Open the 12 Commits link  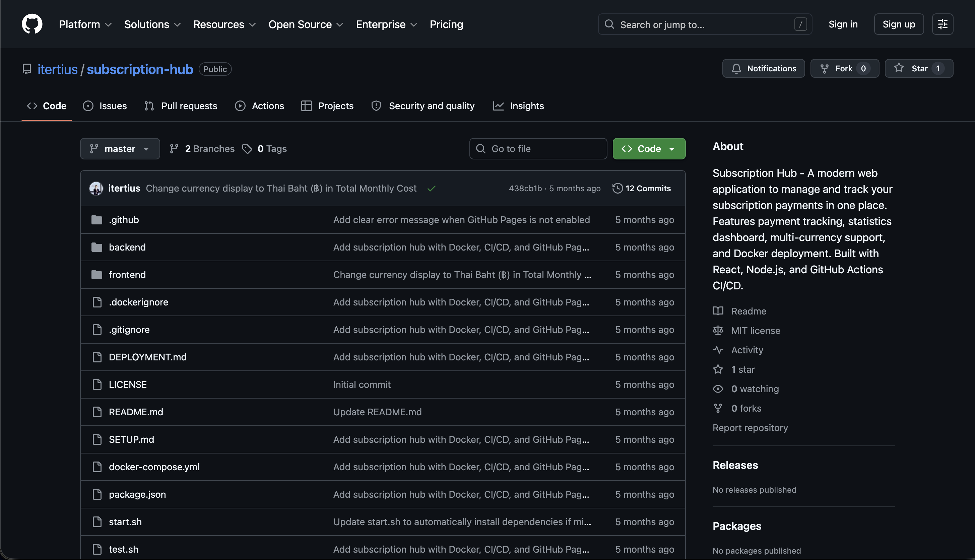pyautogui.click(x=641, y=188)
